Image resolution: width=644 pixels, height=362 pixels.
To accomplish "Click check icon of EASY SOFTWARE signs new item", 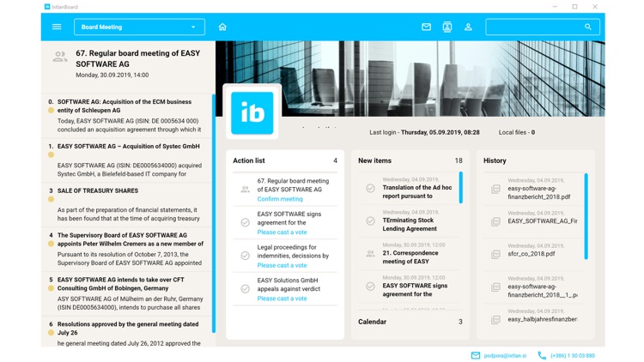I will point(370,286).
